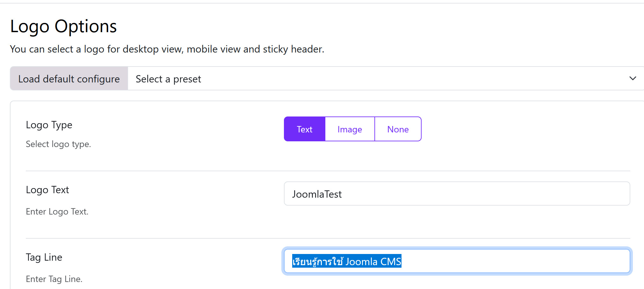Click the Select logo type description

click(58, 144)
